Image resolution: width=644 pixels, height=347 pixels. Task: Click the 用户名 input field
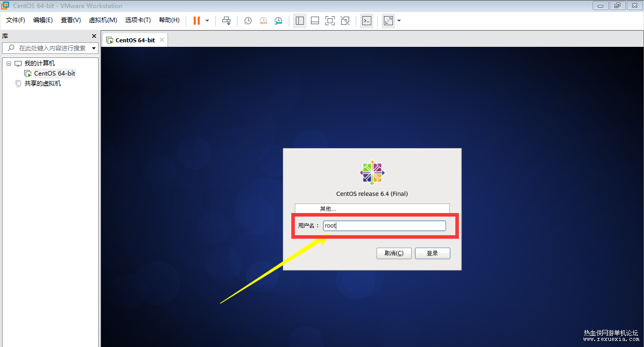coord(384,226)
